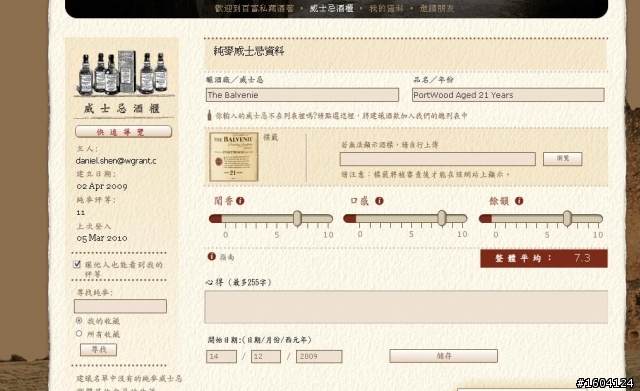
Task: Click the day field showing 14
Action: (221, 356)
